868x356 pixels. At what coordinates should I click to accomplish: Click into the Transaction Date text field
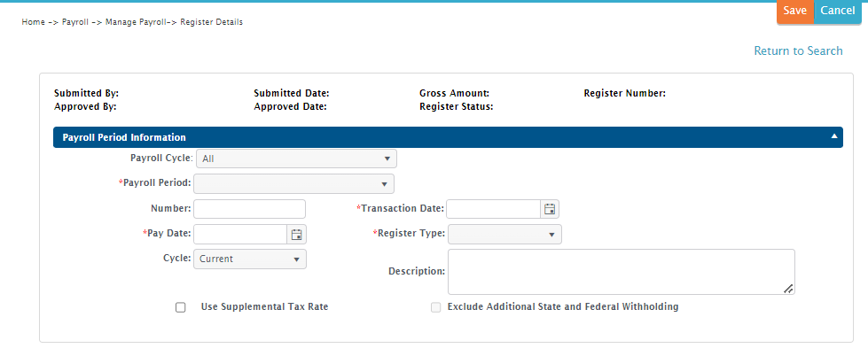coord(493,209)
